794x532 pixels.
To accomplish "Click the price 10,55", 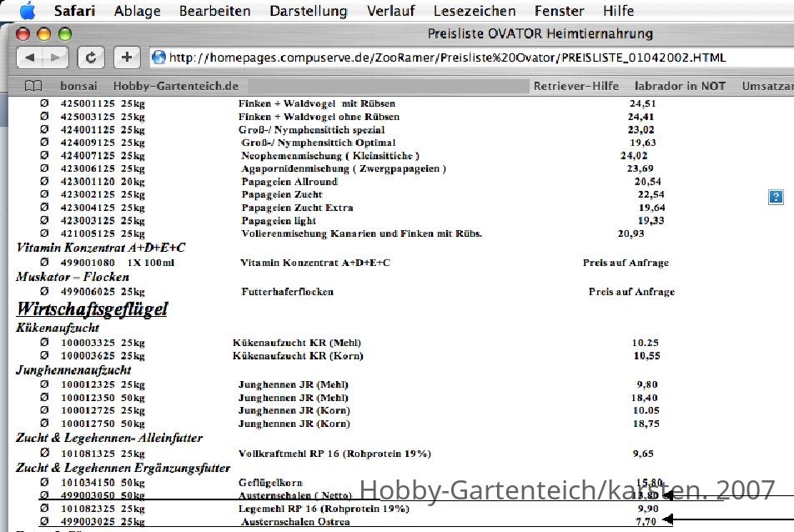I will click(x=646, y=356).
